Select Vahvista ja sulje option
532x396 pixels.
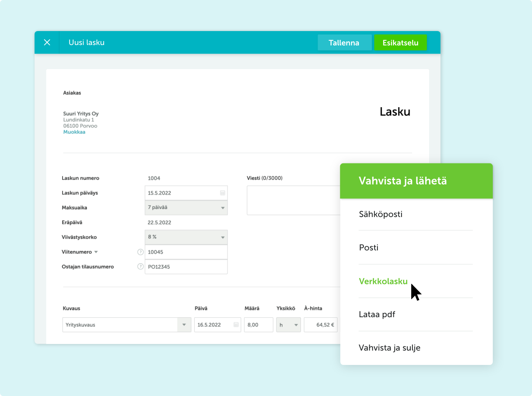(x=389, y=348)
